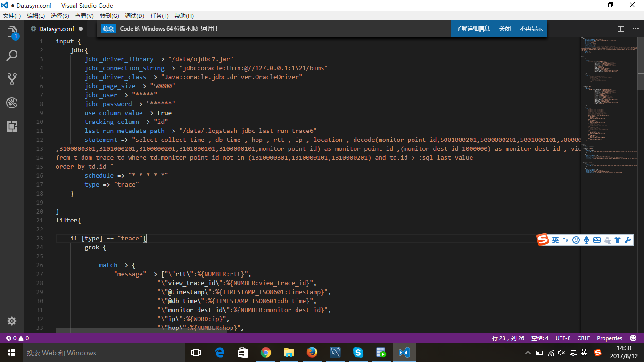
Task: Click 关闭 to dismiss notification
Action: 505,29
